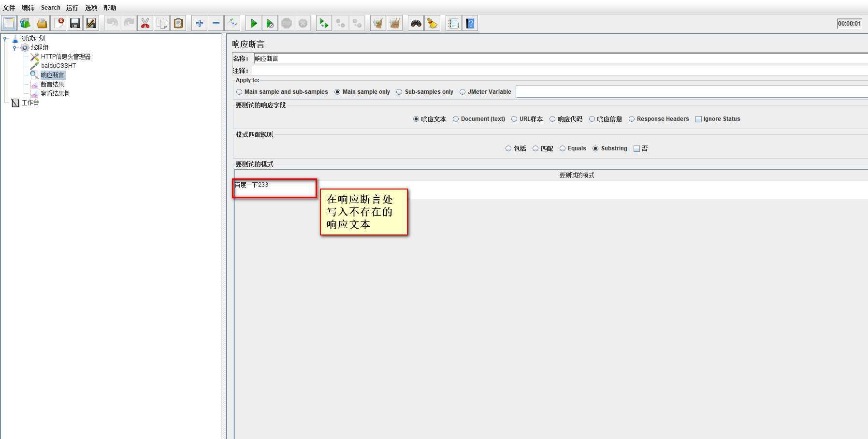Start the test with green play icon
Image resolution: width=868 pixels, height=439 pixels.
253,23
